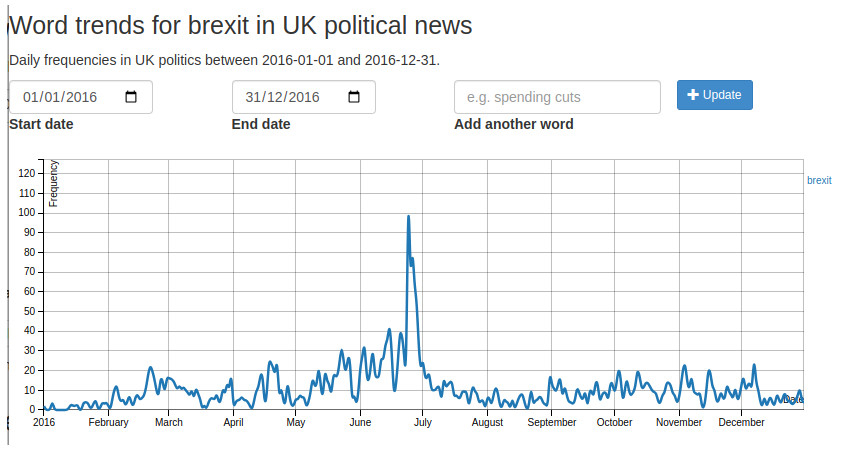Click the 'End date' label

261,124
